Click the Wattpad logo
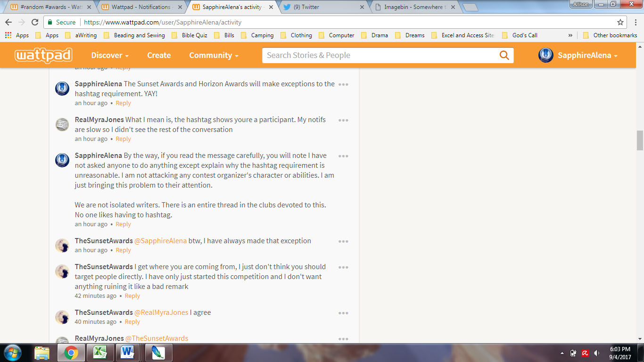The width and height of the screenshot is (644, 362). (43, 55)
